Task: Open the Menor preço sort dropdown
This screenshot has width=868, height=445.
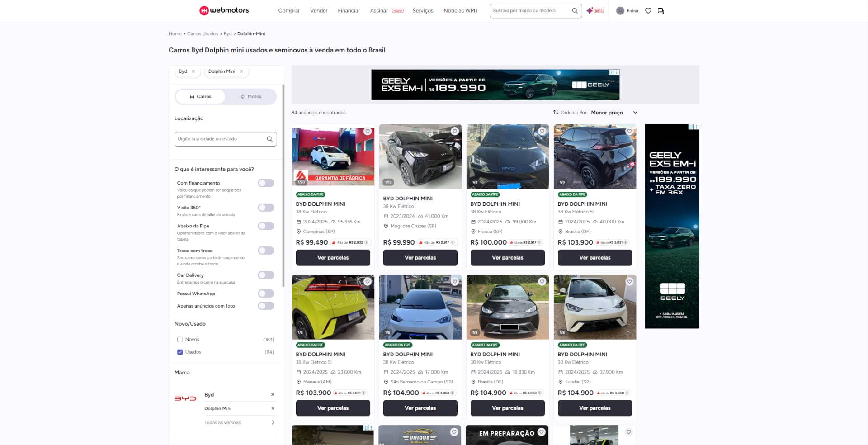Action: coord(614,113)
